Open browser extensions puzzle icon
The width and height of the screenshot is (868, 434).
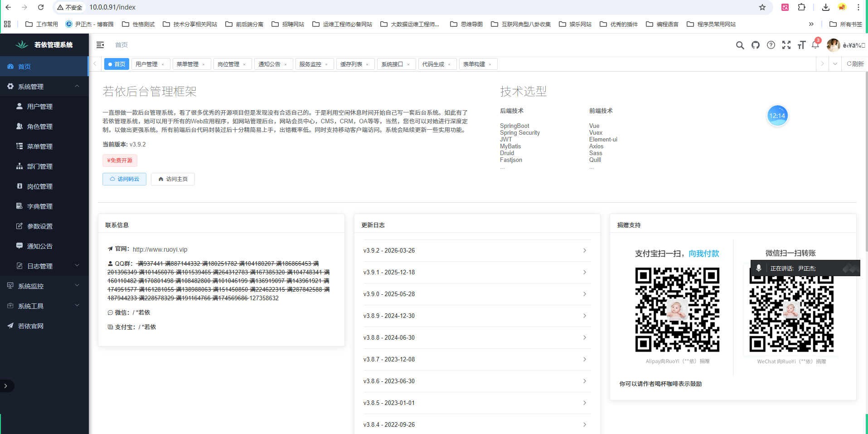pos(801,7)
